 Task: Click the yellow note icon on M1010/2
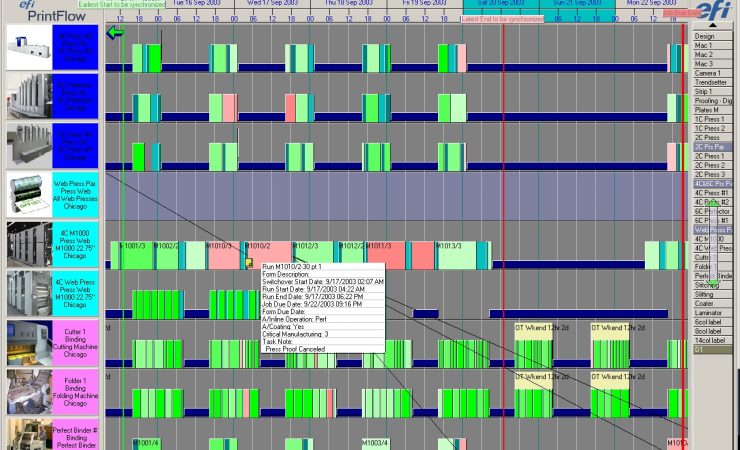pos(248,263)
